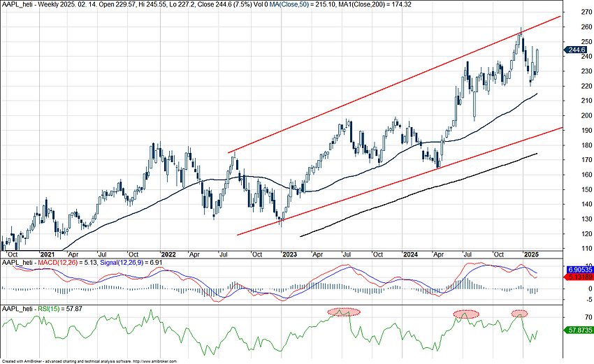Viewport: 594px width, 364px height.
Task: Click the 2025 year label on time axis
Action: [531, 254]
